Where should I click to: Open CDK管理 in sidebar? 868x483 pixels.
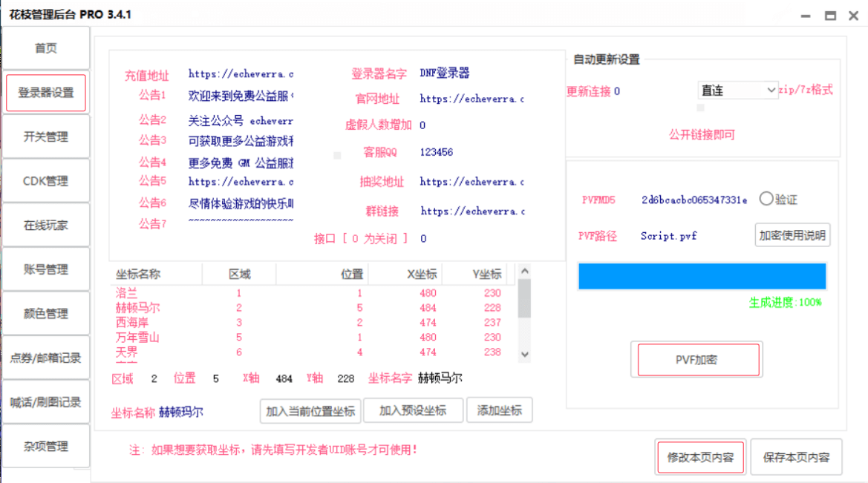pos(45,181)
